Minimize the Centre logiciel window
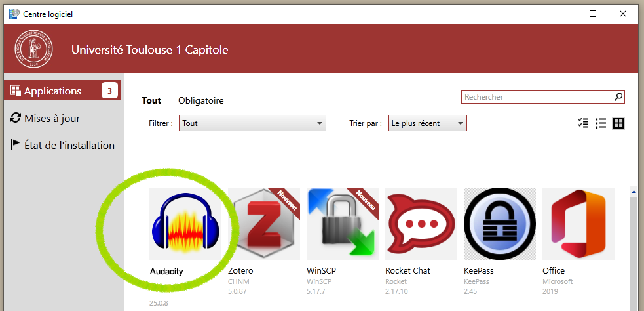The width and height of the screenshot is (644, 311). [x=563, y=14]
